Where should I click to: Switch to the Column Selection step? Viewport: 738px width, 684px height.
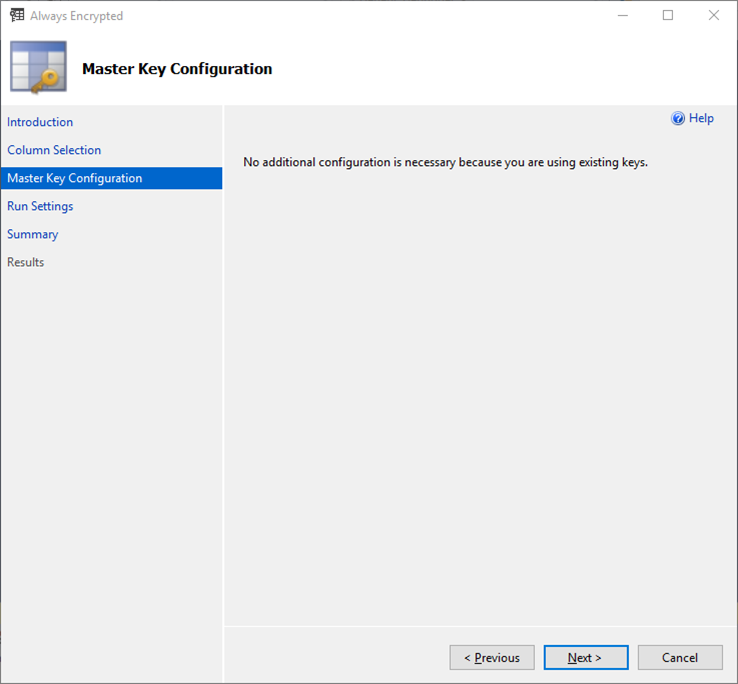[x=54, y=150]
